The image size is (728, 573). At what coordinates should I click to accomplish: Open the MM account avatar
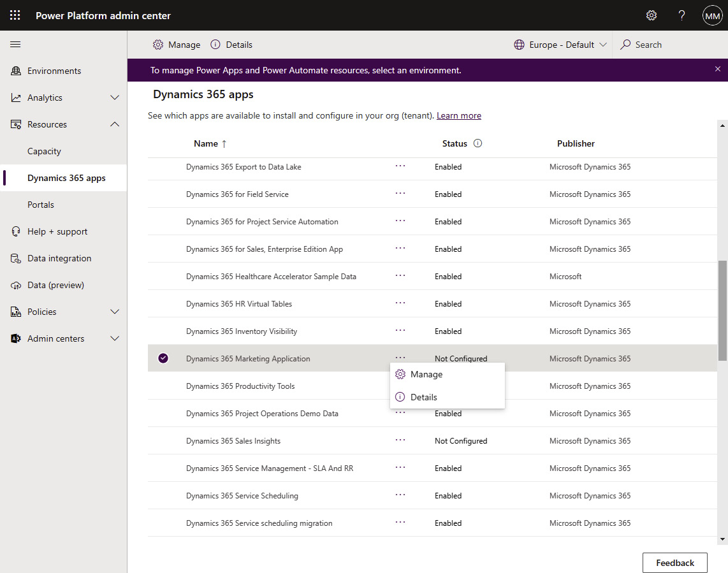coord(712,16)
